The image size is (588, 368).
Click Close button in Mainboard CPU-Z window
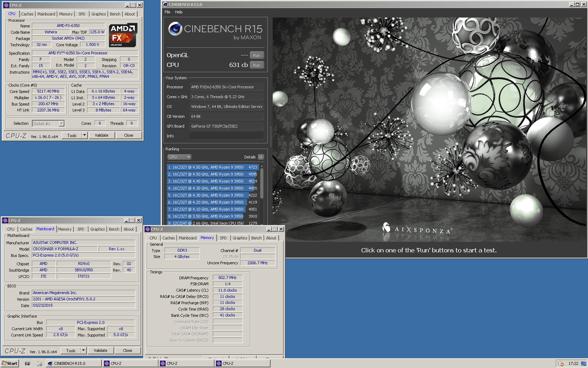coord(127,350)
